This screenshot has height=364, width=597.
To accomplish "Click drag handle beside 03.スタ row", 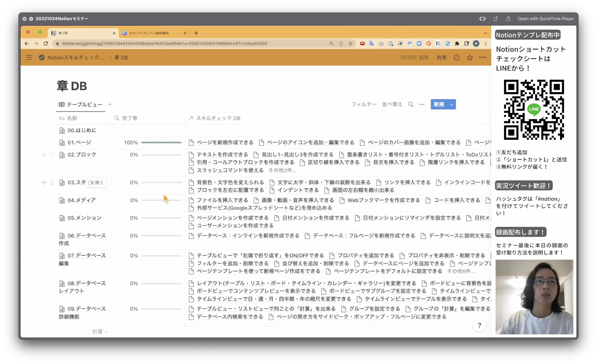I will [52, 182].
